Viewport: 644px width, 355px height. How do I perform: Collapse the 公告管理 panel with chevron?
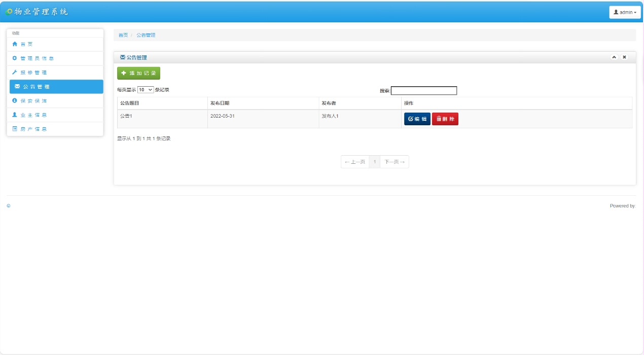[x=614, y=57]
